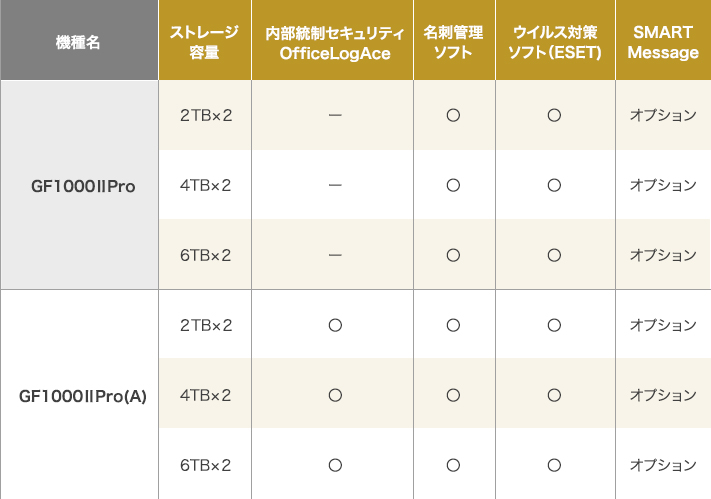The width and height of the screenshot is (711, 499).
Task: Click 2TB×2 storage cell for GF1000ⅡPro
Action: (x=206, y=116)
